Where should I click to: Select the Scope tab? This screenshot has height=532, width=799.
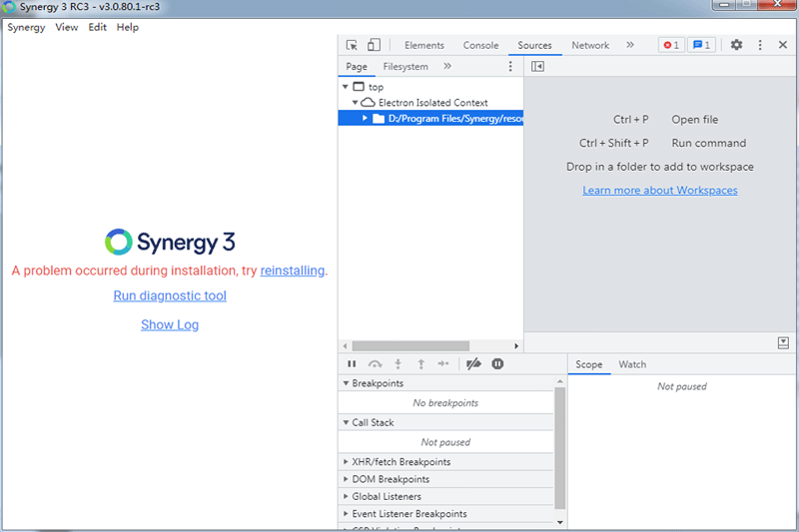coord(589,364)
